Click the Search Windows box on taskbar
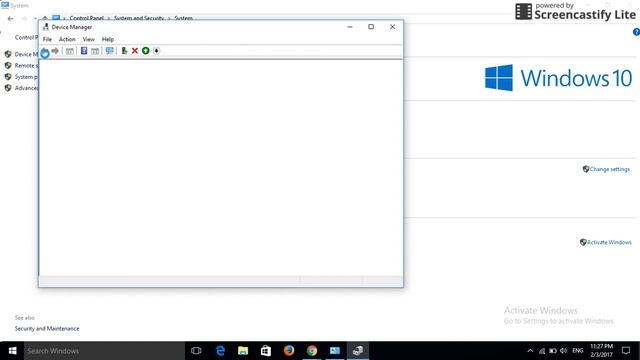 [x=104, y=351]
